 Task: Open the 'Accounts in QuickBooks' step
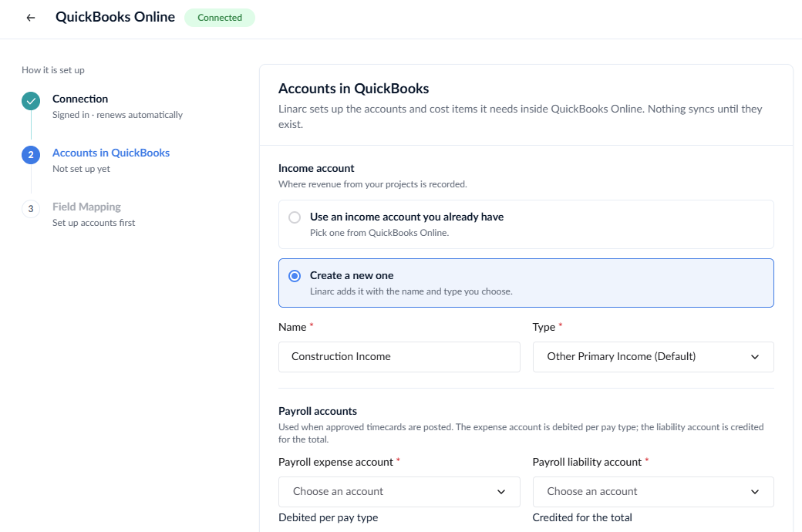[x=111, y=153]
